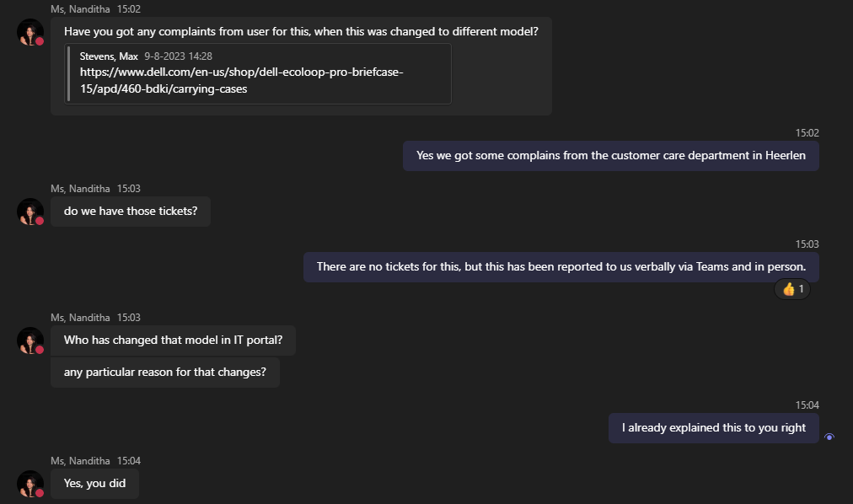853x504 pixels.
Task: Click avatar next to "do we have those tickets?"
Action: tap(30, 212)
